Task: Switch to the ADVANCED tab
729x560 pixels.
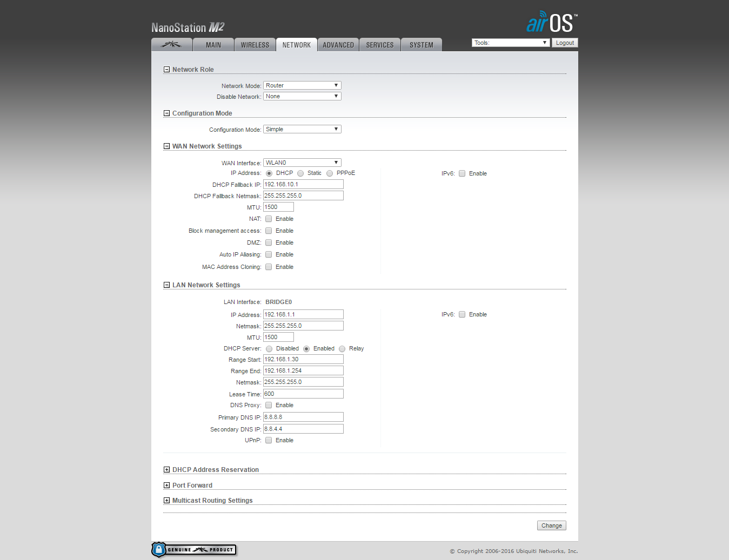Action: 338,45
